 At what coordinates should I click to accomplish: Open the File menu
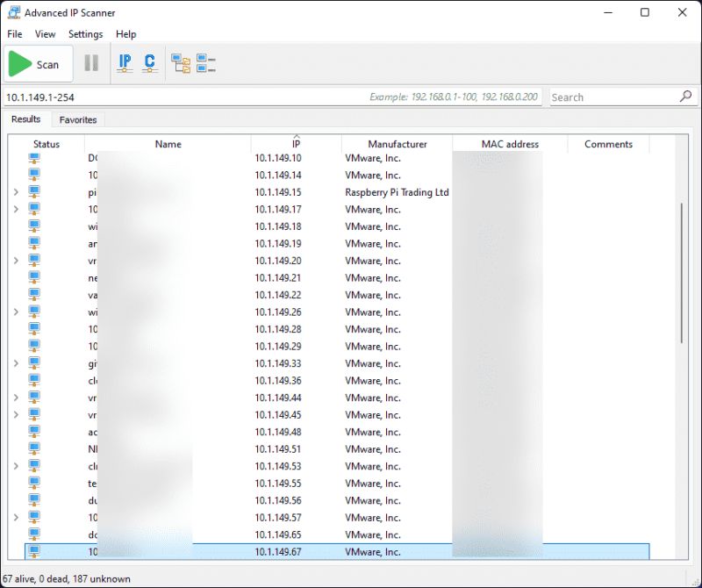point(14,34)
